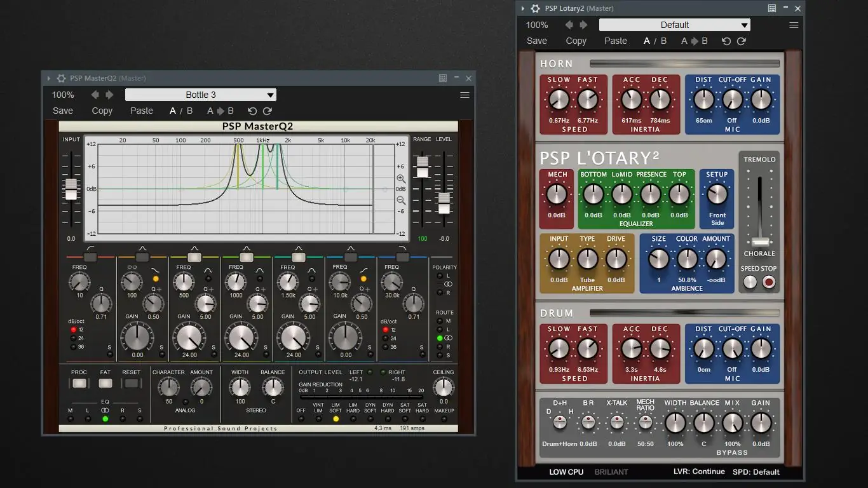868x488 pixels.
Task: Expand the PSP Lotary2 title bar arrow
Action: (x=523, y=8)
